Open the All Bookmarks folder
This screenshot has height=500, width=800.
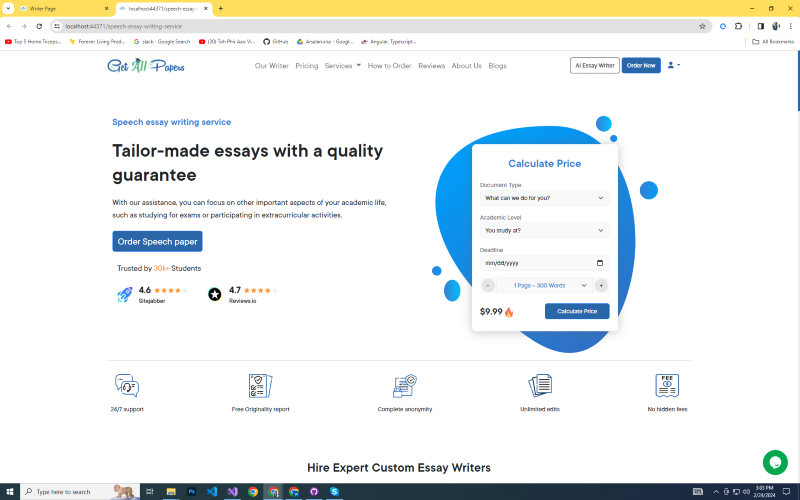[773, 42]
